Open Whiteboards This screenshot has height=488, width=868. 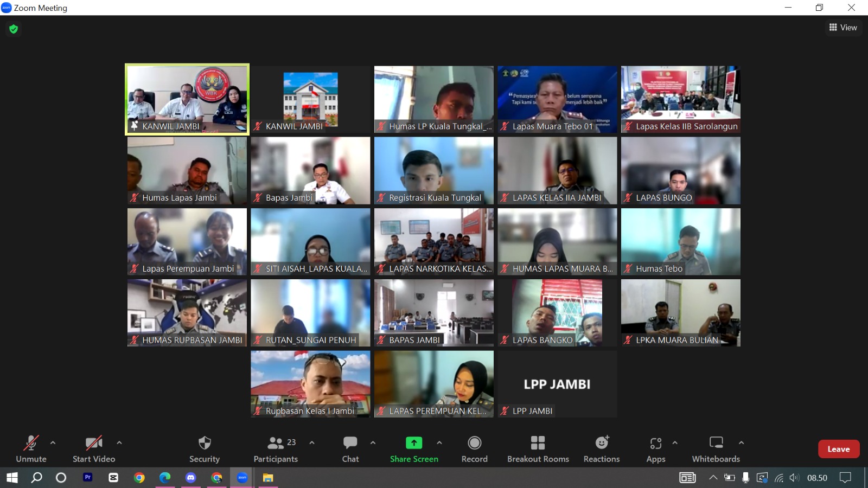pos(716,449)
